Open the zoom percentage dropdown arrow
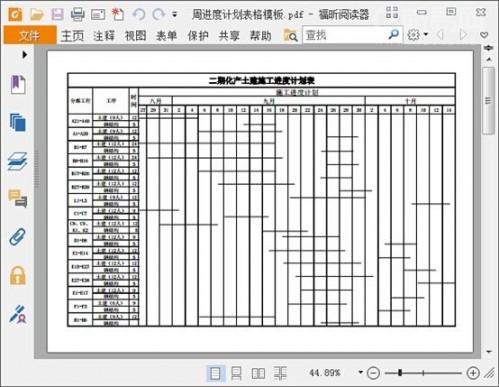Image resolution: width=499 pixels, height=387 pixels. coord(360,372)
